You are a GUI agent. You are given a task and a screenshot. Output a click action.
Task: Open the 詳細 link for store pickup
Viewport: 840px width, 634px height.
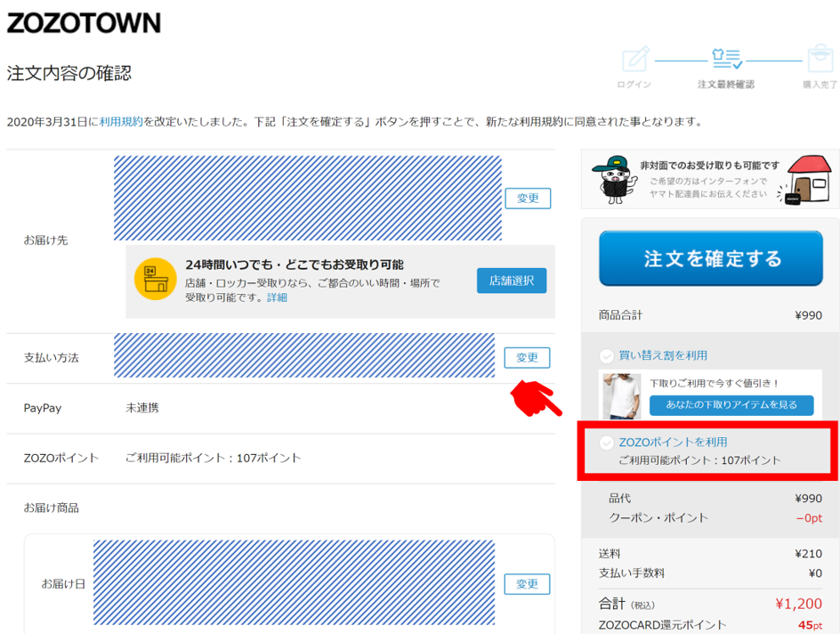277,297
